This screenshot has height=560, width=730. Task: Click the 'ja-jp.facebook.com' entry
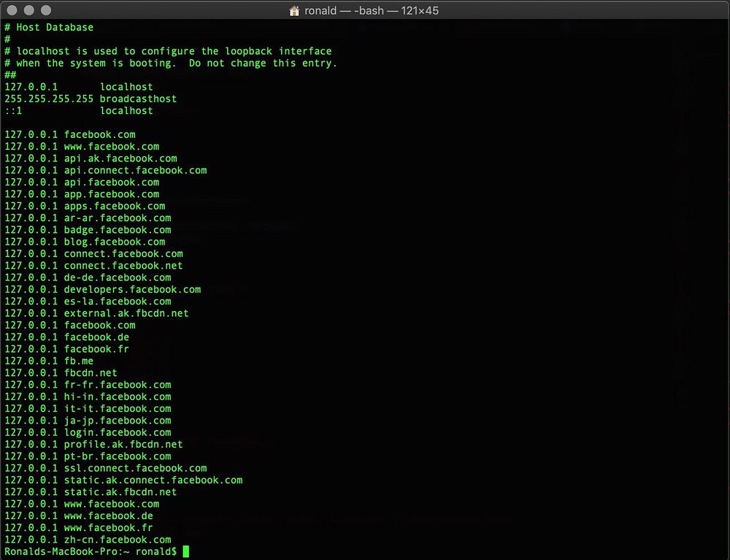tap(118, 421)
